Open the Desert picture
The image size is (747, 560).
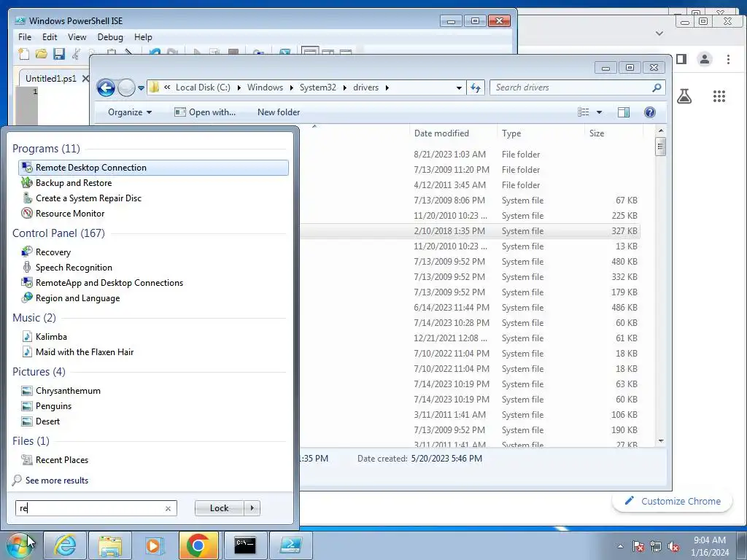pos(47,421)
